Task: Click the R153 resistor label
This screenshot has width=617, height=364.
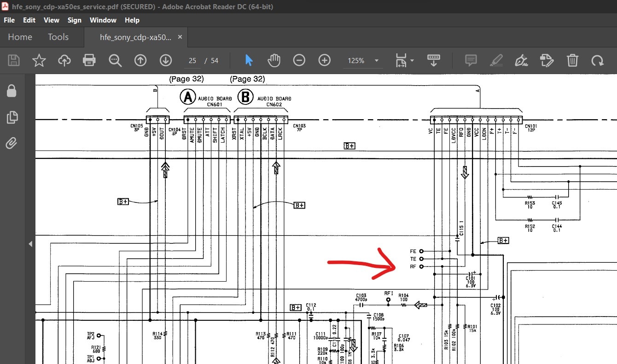Action: [530, 205]
